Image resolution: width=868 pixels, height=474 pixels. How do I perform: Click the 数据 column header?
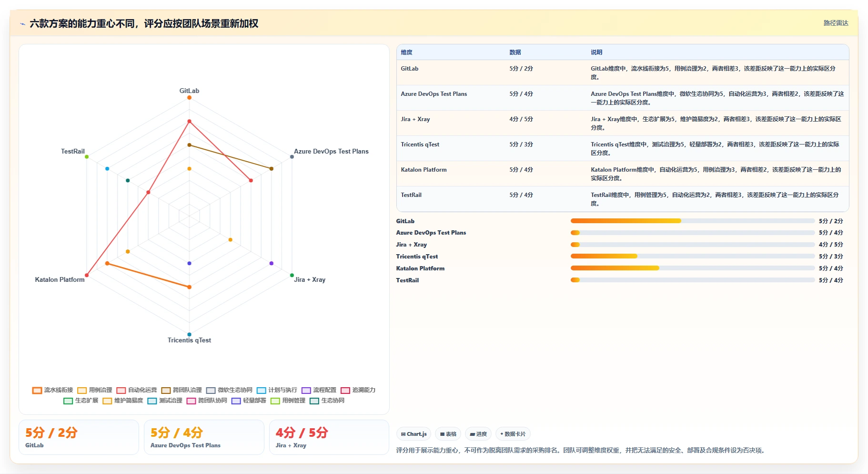[515, 52]
